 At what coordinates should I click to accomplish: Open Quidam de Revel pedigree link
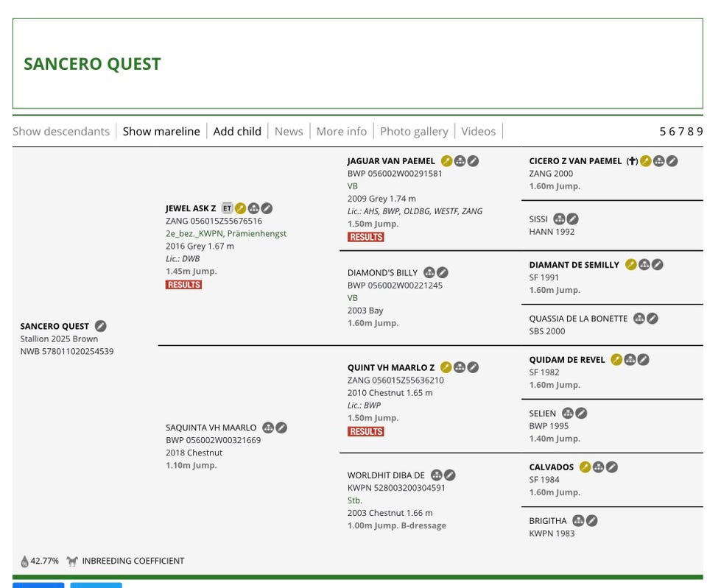coord(567,360)
